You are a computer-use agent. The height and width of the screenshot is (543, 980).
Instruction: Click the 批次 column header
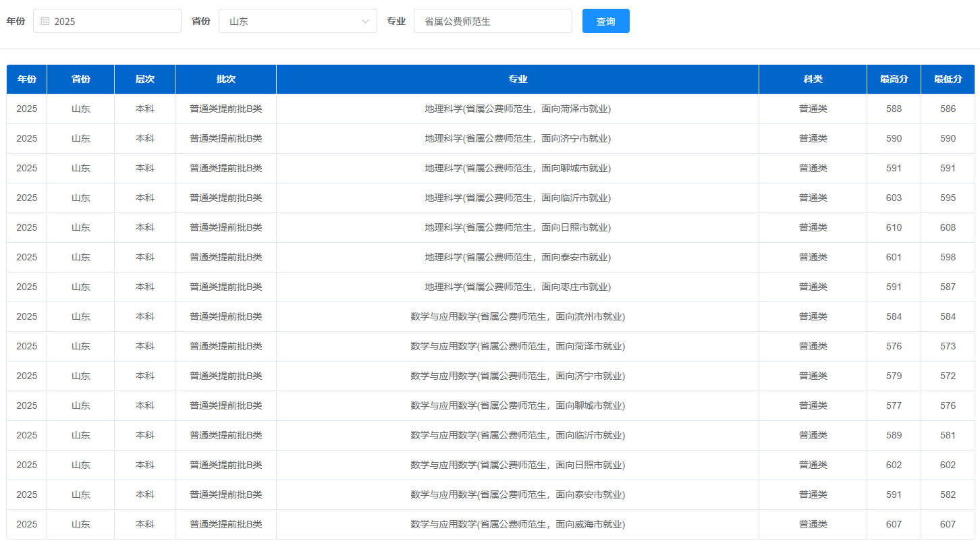pos(225,79)
